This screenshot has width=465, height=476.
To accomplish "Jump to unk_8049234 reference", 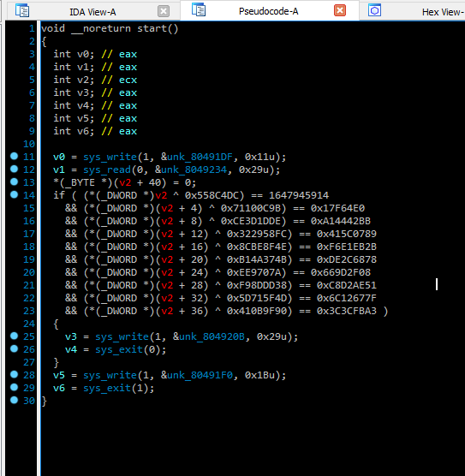I will pos(194,170).
